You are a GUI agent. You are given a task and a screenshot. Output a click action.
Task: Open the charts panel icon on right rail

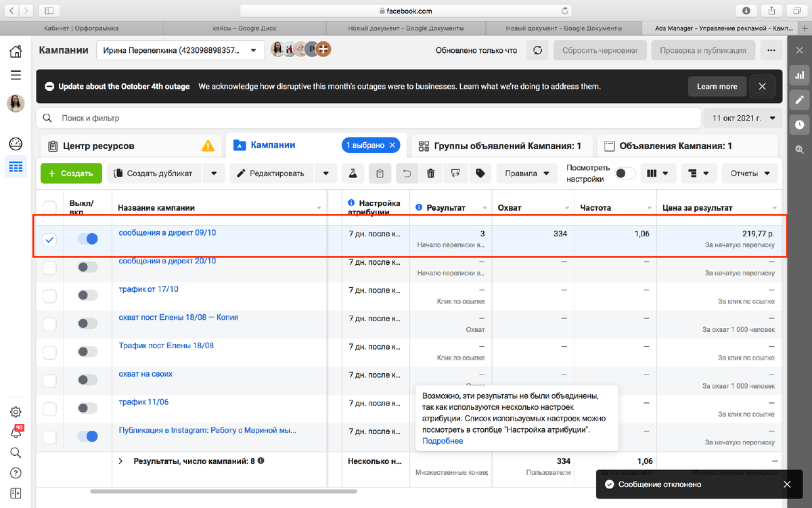(x=799, y=75)
